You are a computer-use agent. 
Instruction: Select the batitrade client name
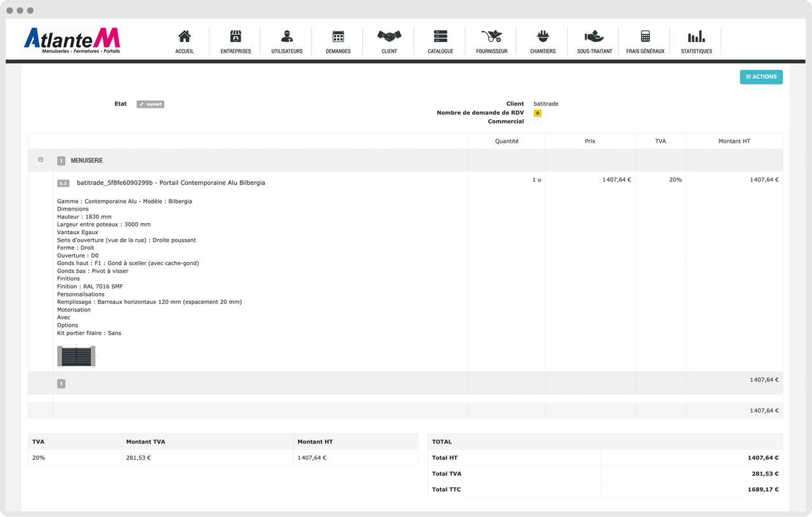(x=546, y=103)
